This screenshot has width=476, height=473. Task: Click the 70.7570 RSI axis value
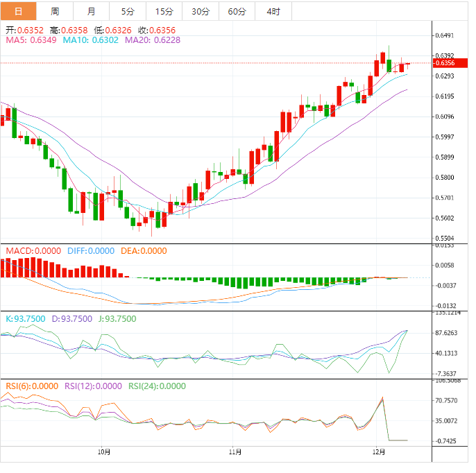(x=446, y=400)
